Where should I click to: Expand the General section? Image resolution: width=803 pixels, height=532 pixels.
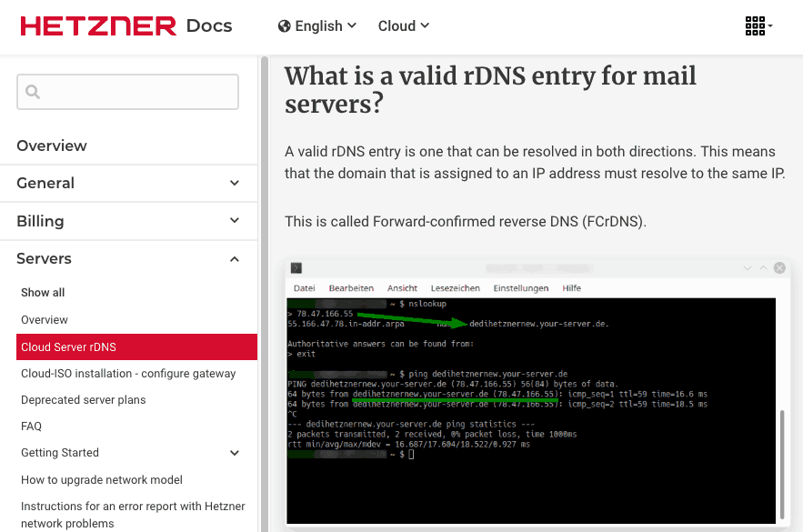[x=128, y=184]
